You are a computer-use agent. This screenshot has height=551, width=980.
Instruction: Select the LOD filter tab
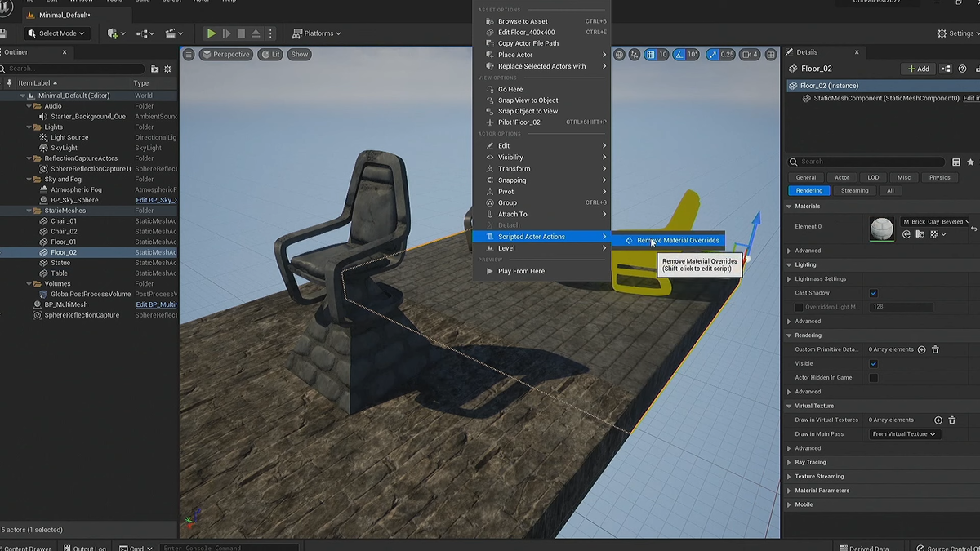pyautogui.click(x=873, y=177)
